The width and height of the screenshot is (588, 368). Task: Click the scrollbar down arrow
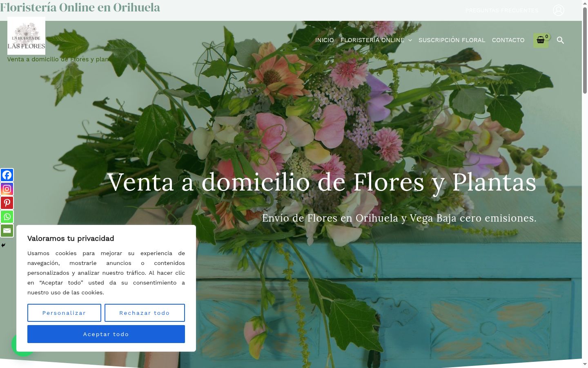585,364
